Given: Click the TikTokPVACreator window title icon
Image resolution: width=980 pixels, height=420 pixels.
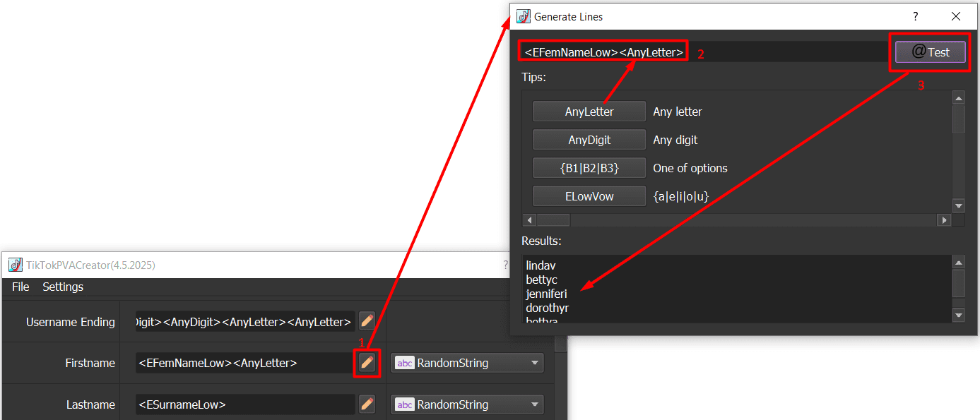Looking at the screenshot, I should (16, 265).
